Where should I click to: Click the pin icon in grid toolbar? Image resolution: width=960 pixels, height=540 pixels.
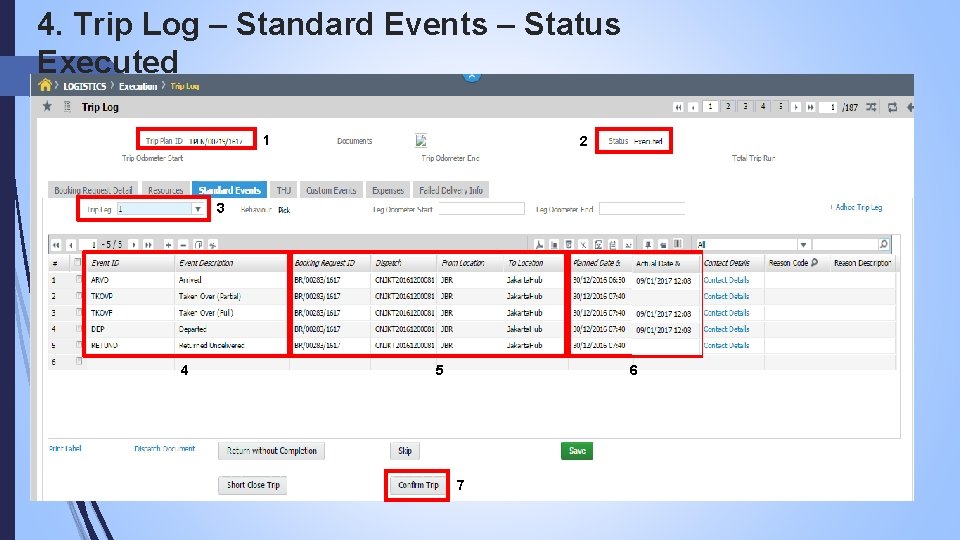(x=648, y=245)
